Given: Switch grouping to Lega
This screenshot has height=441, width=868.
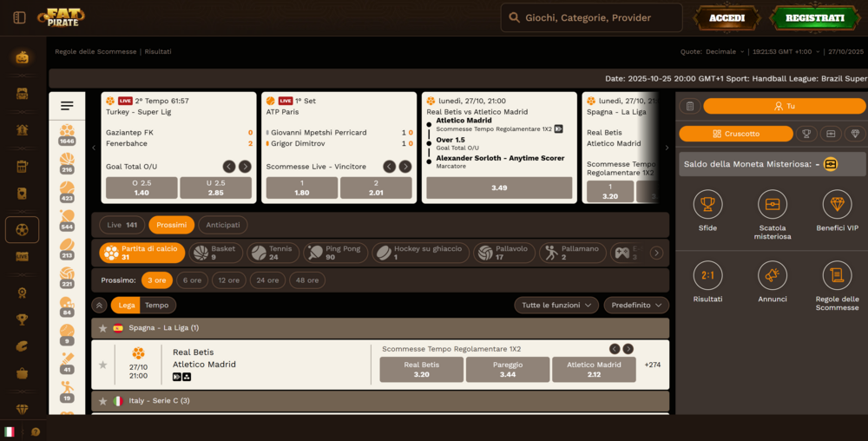Looking at the screenshot, I should (126, 306).
